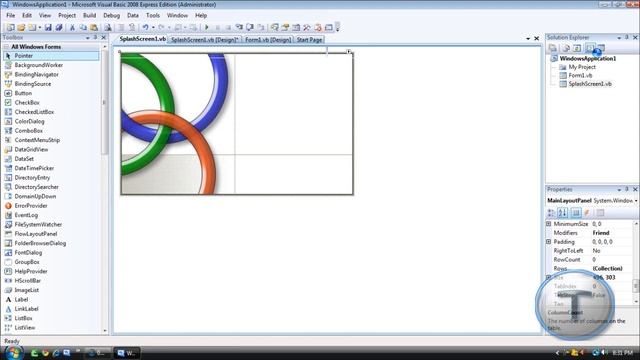Select the WindowsApplication1 project node

(587, 58)
